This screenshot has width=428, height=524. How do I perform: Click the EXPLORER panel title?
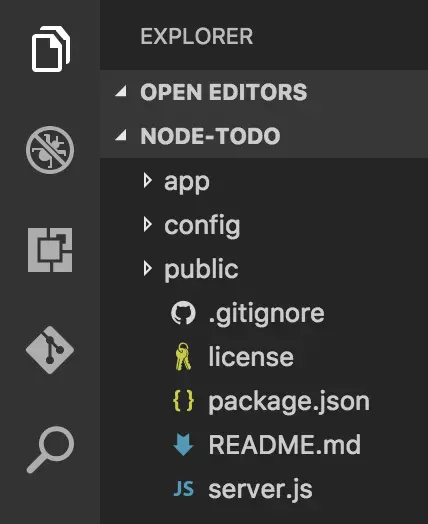[x=196, y=36]
